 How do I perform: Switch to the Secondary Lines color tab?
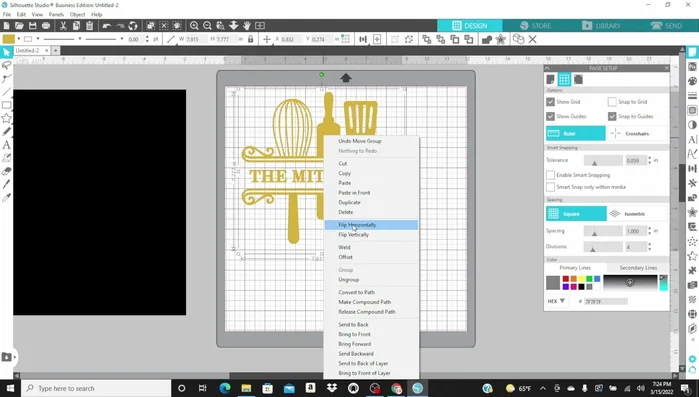point(638,267)
